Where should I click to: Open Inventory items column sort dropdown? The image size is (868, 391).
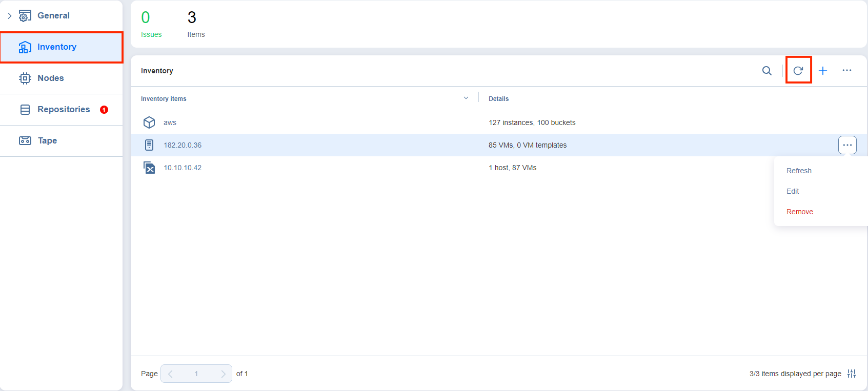466,98
